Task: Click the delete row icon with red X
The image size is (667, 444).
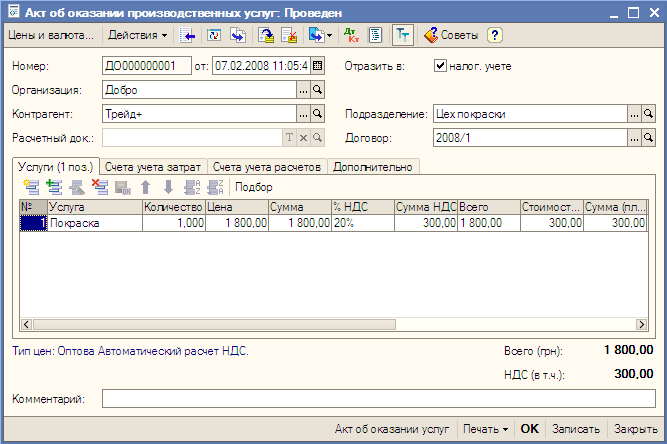Action: (x=99, y=187)
